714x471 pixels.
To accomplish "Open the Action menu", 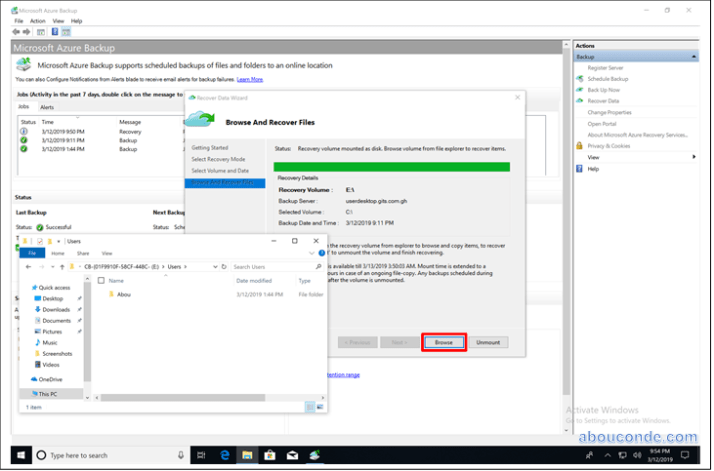I will pyautogui.click(x=37, y=20).
